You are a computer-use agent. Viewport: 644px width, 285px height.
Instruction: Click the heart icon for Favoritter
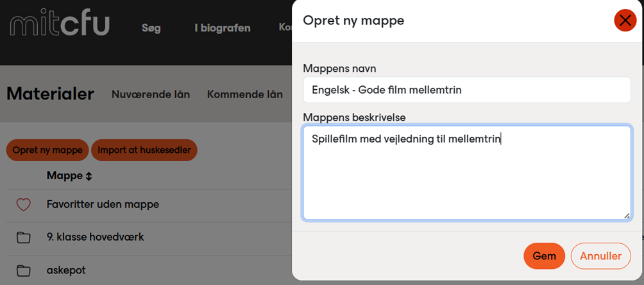[24, 204]
